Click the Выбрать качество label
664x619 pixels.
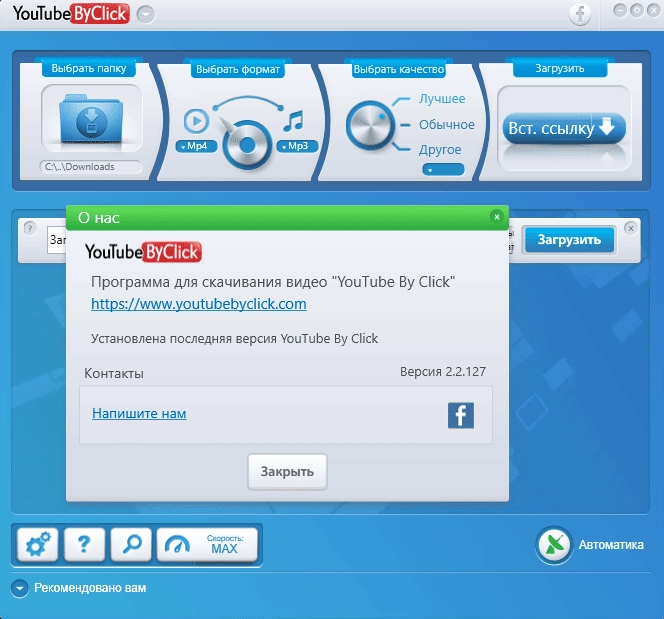tap(399, 69)
